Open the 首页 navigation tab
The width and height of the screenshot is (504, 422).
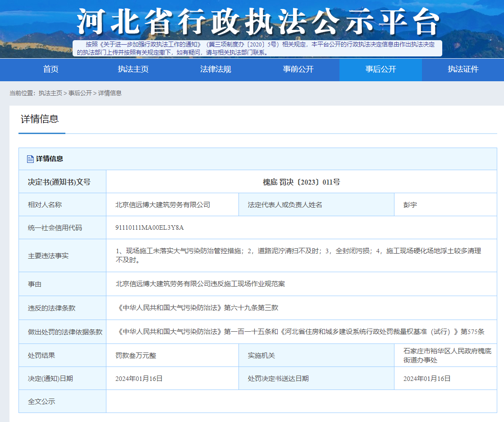50,69
